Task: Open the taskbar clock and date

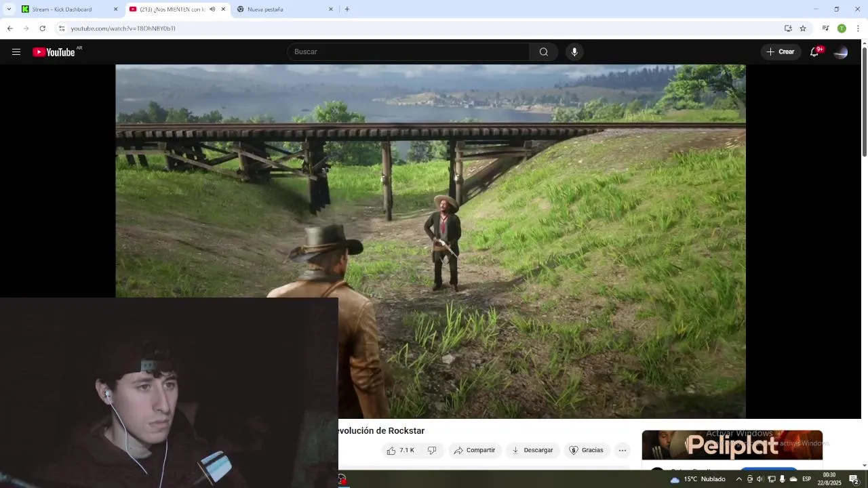Action: coord(829,479)
